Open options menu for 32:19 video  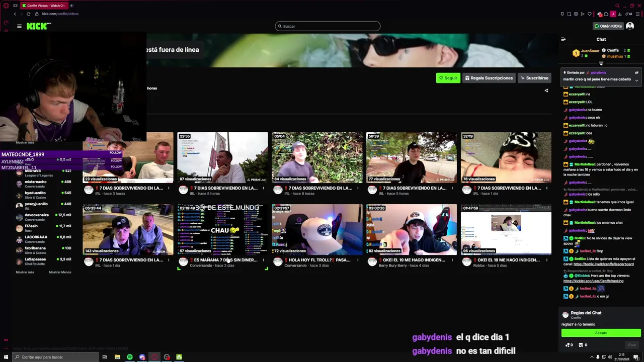point(547,188)
